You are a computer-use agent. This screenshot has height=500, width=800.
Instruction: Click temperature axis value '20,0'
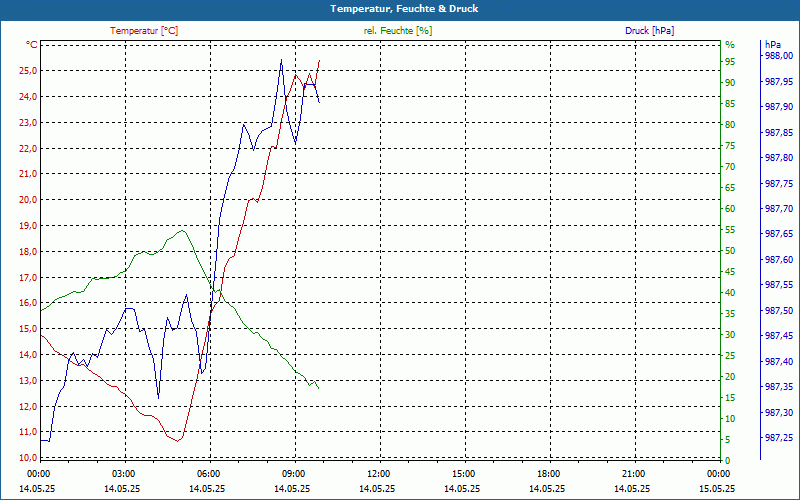(x=28, y=200)
